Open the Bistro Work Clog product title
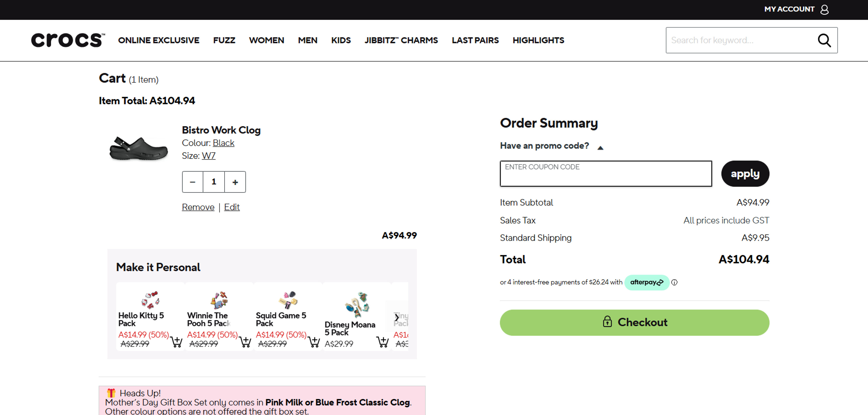The image size is (868, 415). (x=221, y=130)
